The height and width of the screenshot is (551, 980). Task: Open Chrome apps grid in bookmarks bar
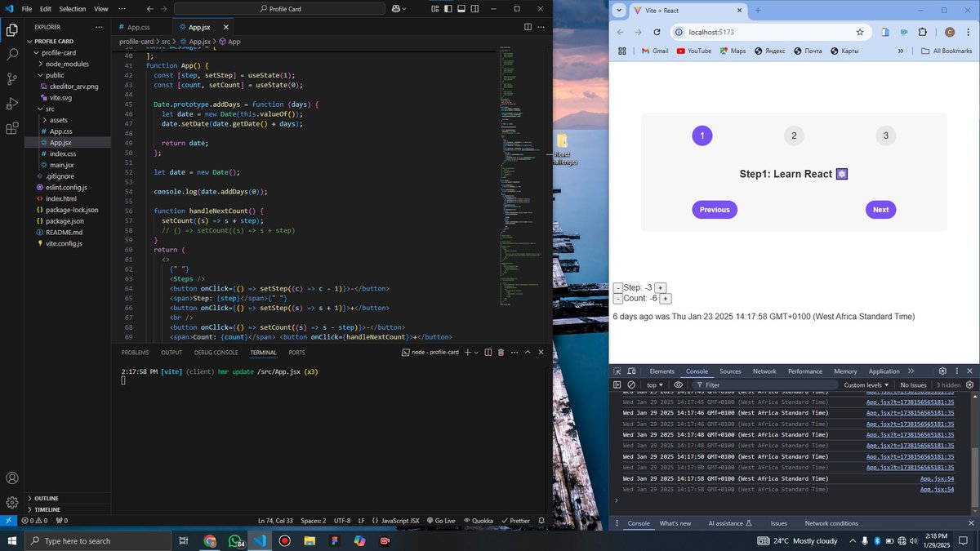pyautogui.click(x=622, y=51)
